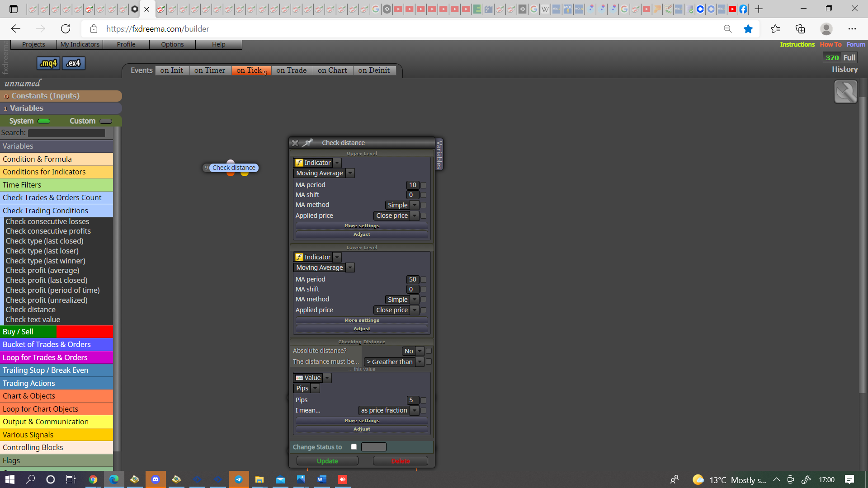Close the Check distance dialog

[x=295, y=143]
